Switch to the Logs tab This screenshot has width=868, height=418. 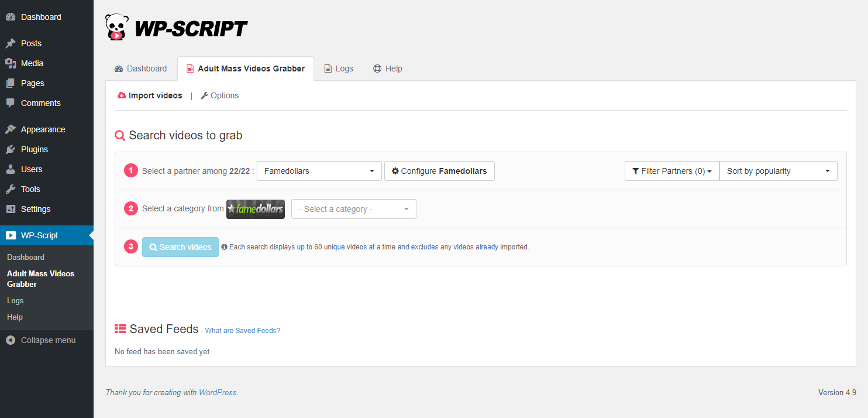[339, 68]
